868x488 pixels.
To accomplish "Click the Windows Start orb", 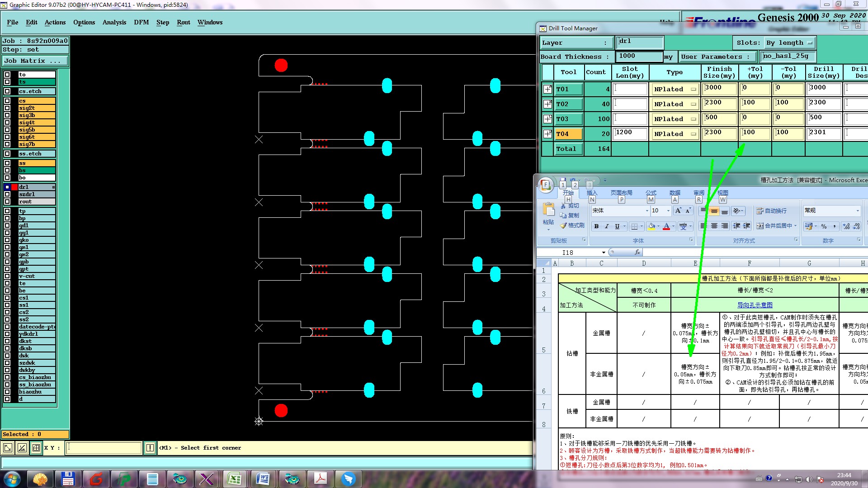I will click(x=12, y=479).
